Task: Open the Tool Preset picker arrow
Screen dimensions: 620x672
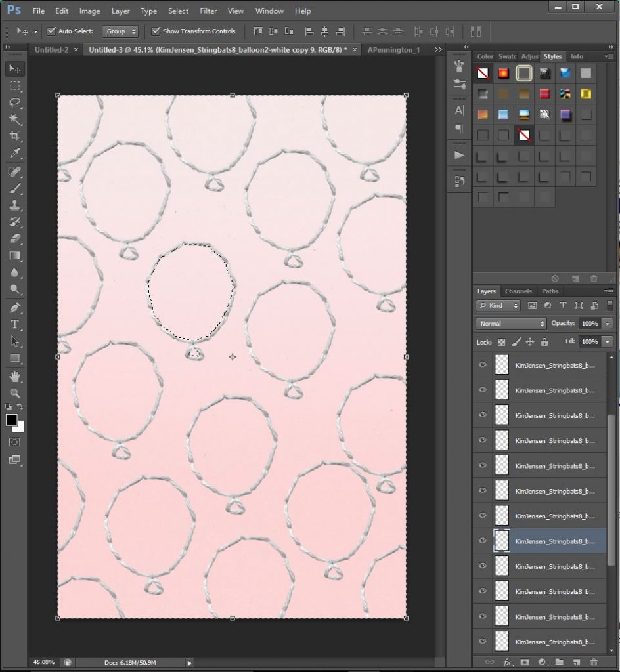Action: pyautogui.click(x=35, y=31)
